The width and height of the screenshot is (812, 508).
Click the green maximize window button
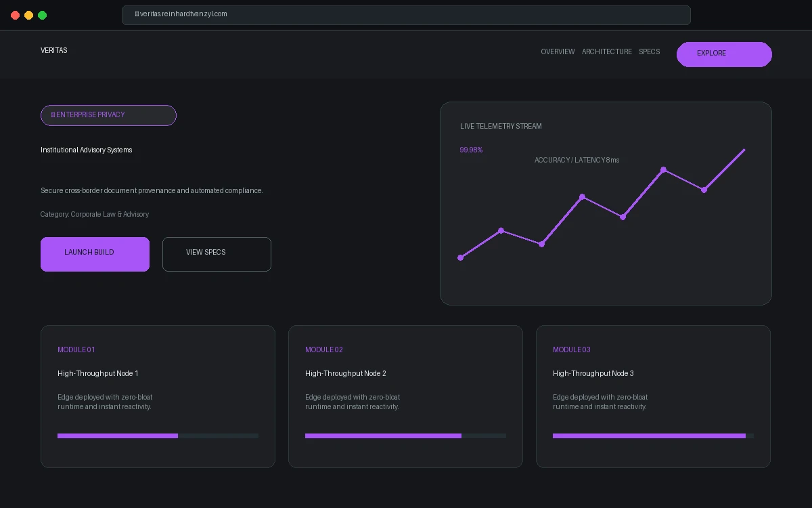42,15
